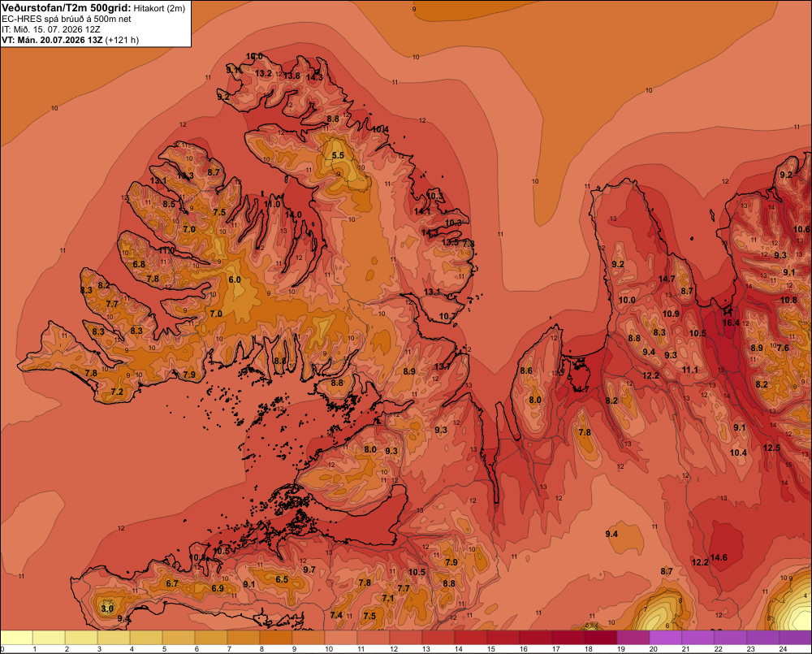Viewport: 812px width, 654px height.
Task: Click the 20–21 degree purple legend swatch
Action: pyautogui.click(x=666, y=638)
